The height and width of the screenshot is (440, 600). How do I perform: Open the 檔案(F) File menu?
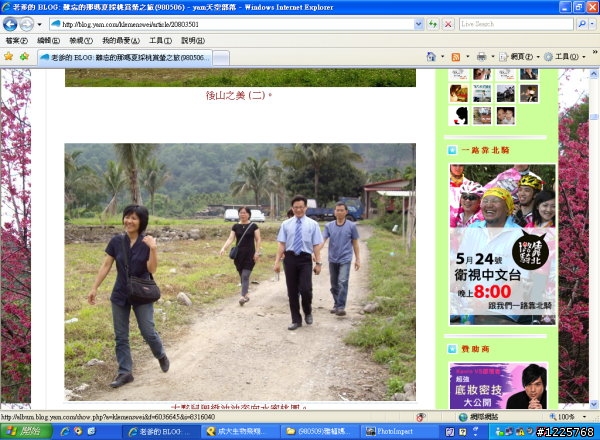16,40
